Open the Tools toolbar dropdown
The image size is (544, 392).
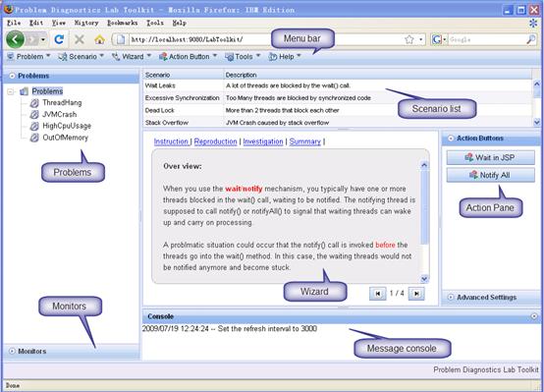tap(243, 57)
